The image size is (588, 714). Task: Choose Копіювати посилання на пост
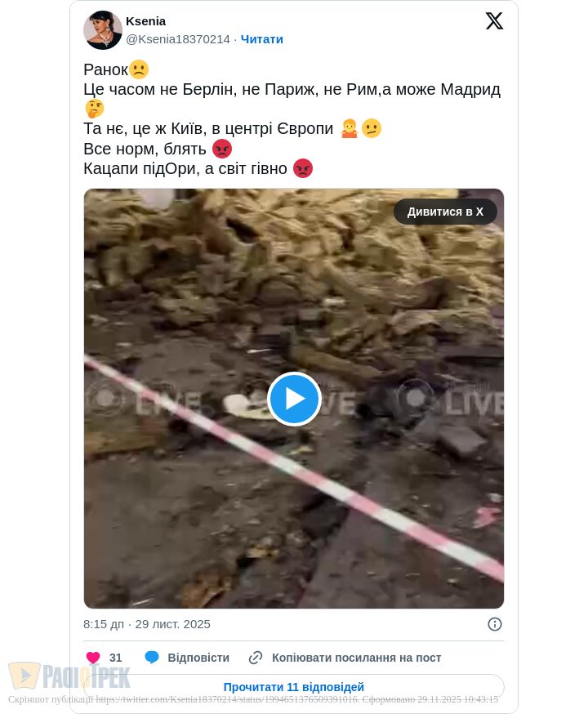(356, 658)
